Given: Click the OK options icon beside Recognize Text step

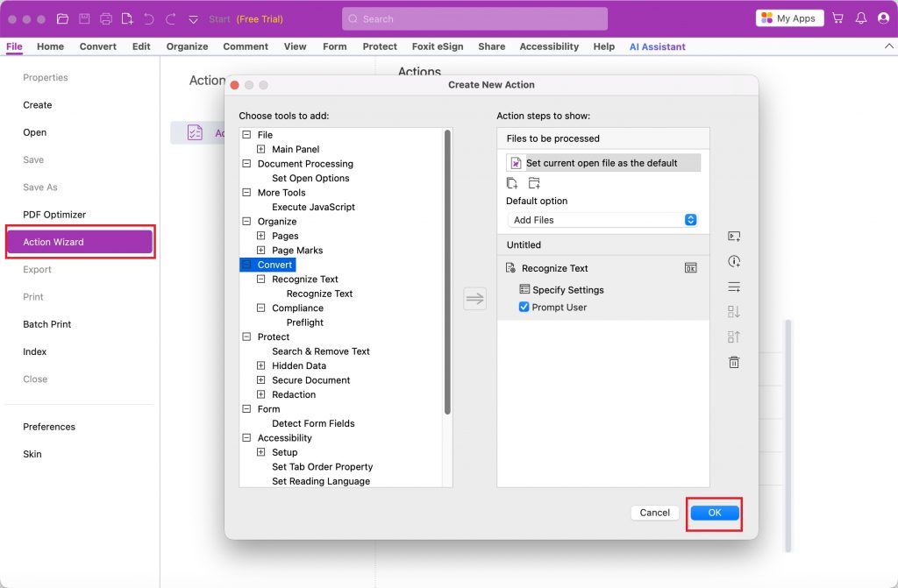Looking at the screenshot, I should [x=691, y=268].
